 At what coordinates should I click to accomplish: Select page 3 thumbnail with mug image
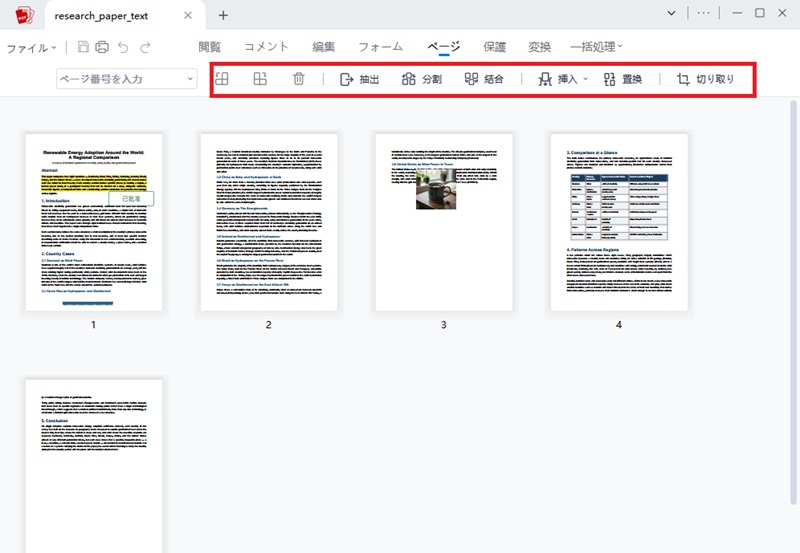point(444,222)
